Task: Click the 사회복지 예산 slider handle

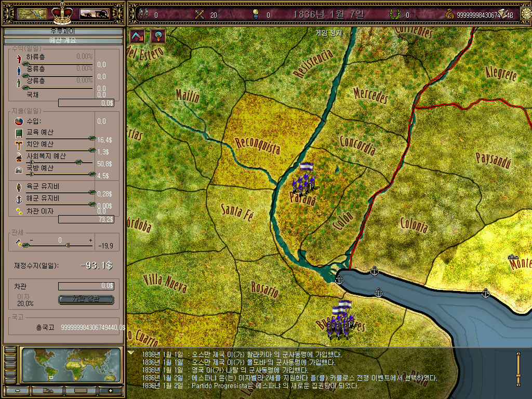Action: (79, 162)
